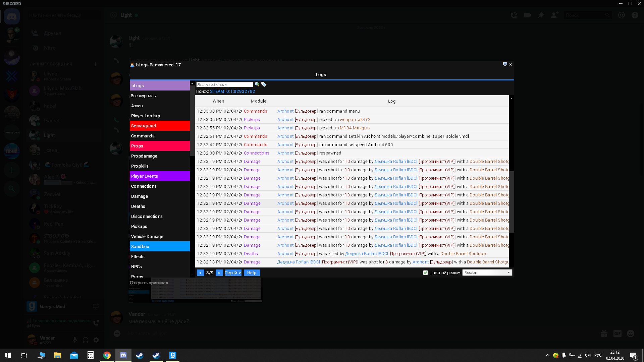
Task: Click Открыть оригинал link
Action: click(149, 283)
